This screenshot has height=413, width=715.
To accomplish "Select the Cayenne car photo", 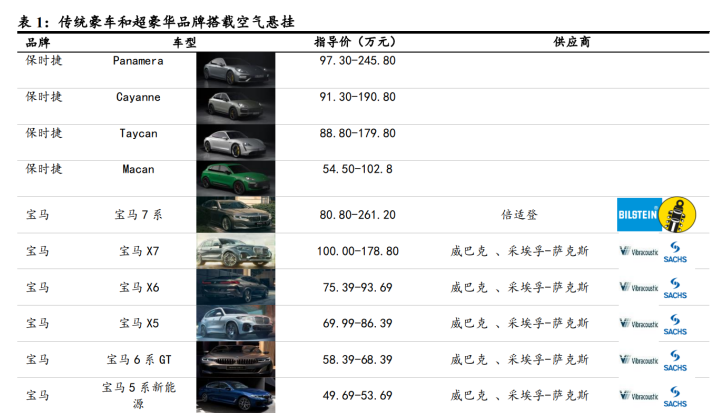I will coord(236,106).
